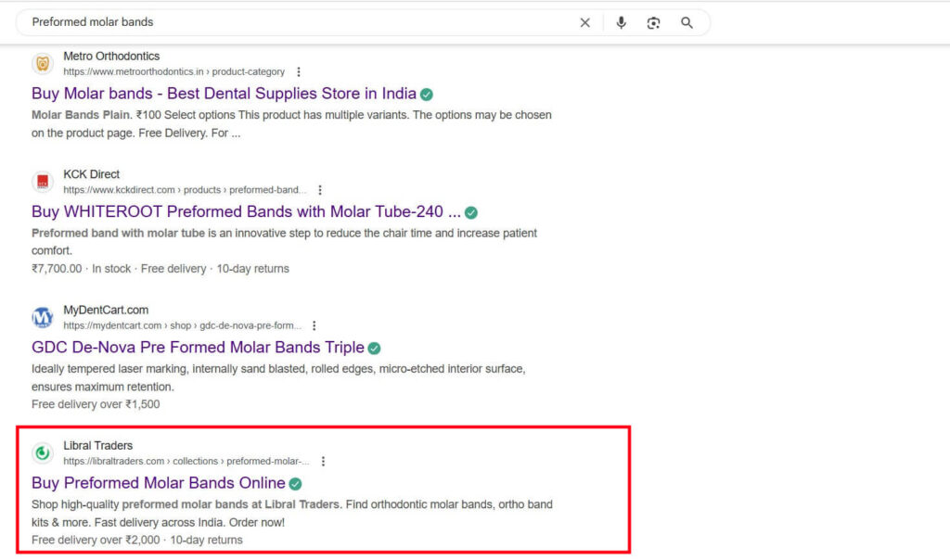Screen dimensions: 950x560
Task: Click the green verified badge on Libral Traders title
Action: click(x=295, y=484)
